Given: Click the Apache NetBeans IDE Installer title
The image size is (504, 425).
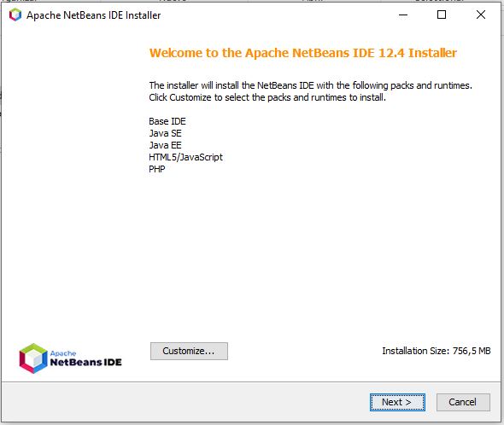Looking at the screenshot, I should coord(93,15).
